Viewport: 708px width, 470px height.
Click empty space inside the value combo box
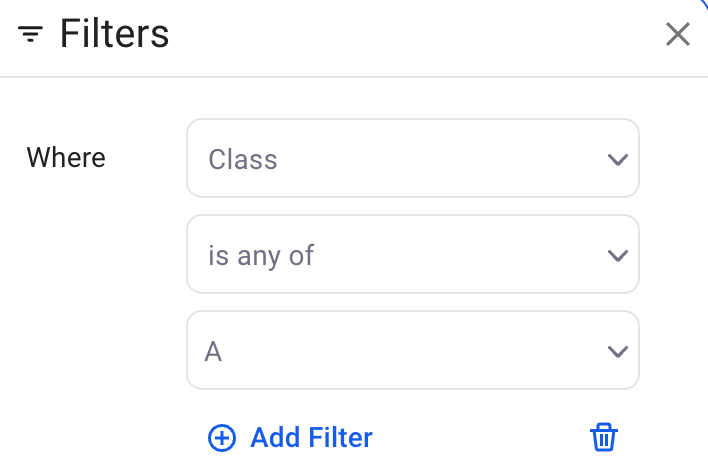(420, 351)
